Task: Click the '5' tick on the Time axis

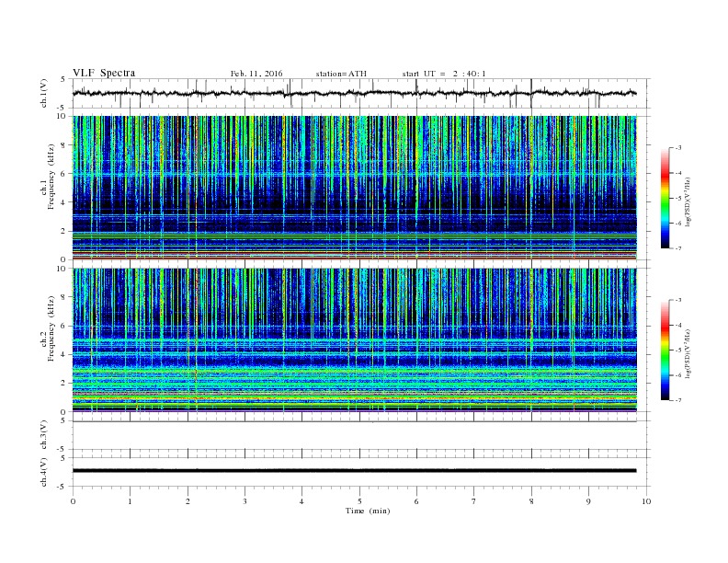Action: click(x=359, y=501)
